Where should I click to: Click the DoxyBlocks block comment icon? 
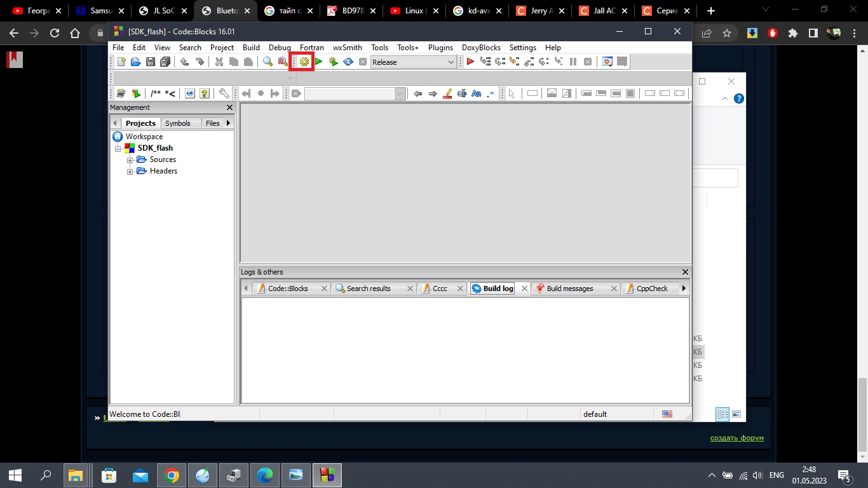(x=156, y=93)
